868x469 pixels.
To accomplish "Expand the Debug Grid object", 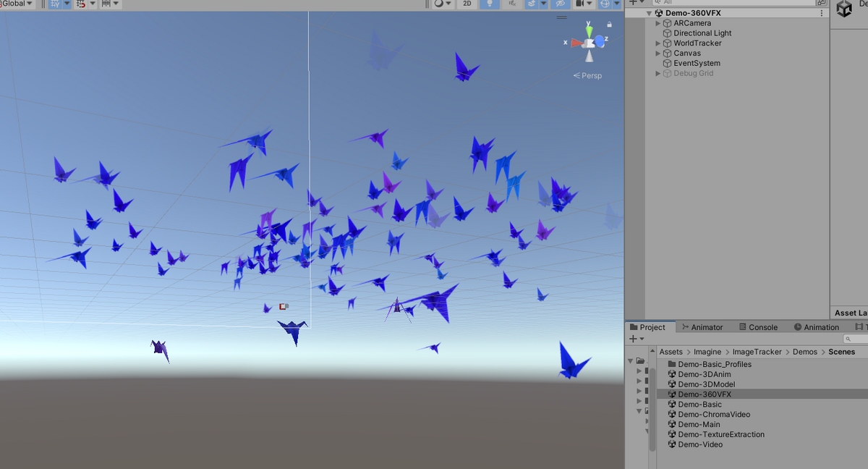I will tap(658, 73).
